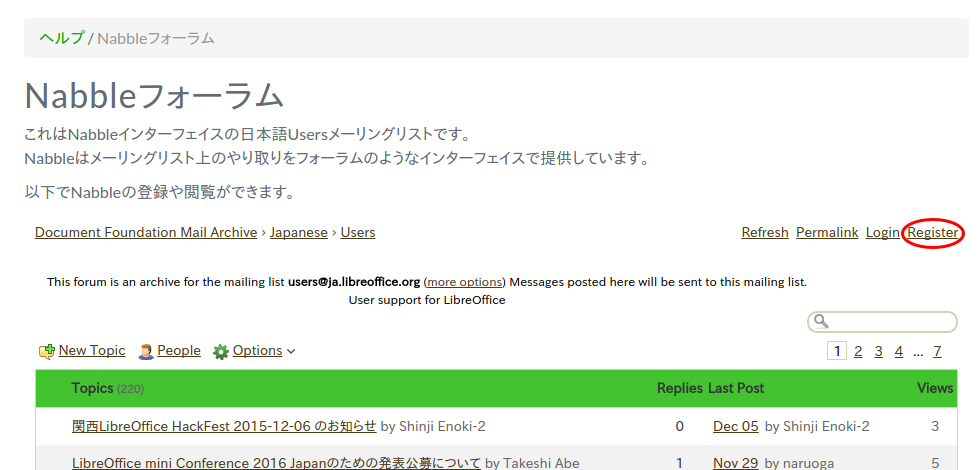The width and height of the screenshot is (980, 470).
Task: Click the New Topic link text
Action: pyautogui.click(x=92, y=351)
